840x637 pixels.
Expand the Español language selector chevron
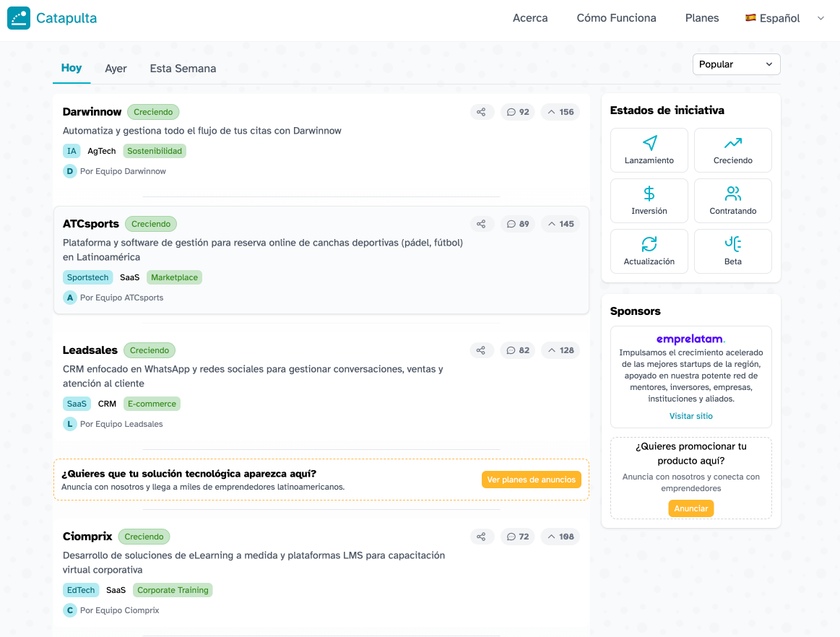[820, 18]
